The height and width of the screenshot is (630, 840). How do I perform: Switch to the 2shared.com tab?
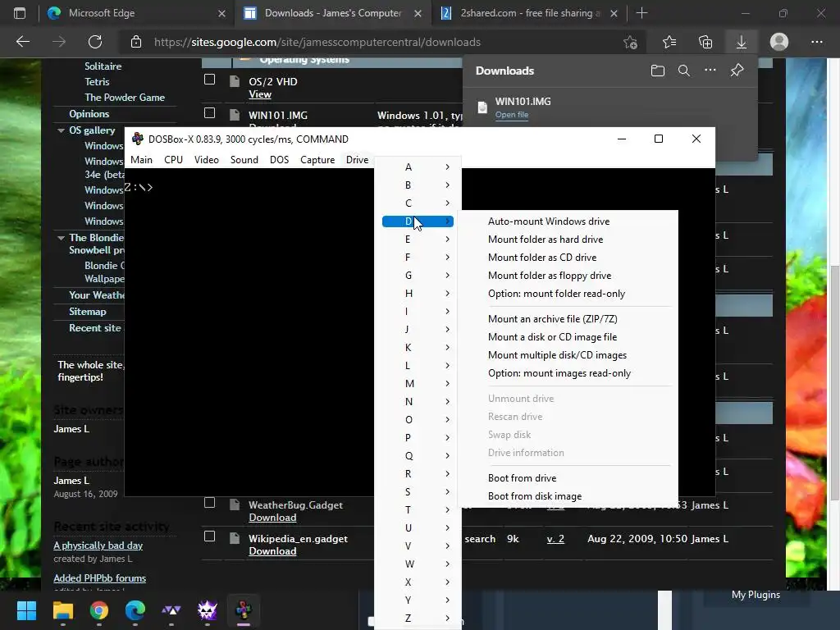click(529, 13)
